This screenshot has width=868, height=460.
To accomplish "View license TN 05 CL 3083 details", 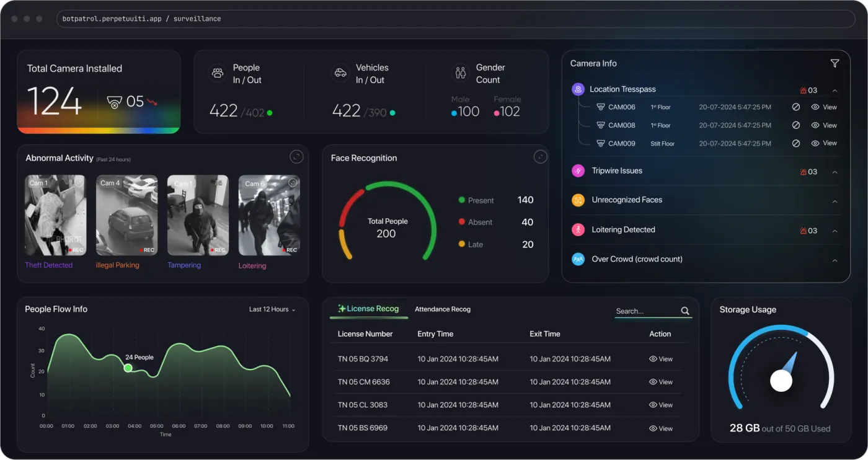I will point(661,405).
